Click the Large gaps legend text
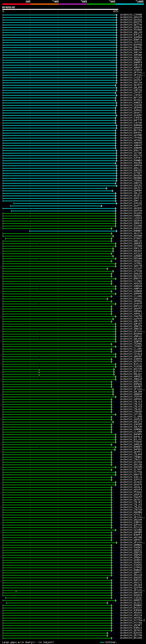 click(x=28, y=642)
